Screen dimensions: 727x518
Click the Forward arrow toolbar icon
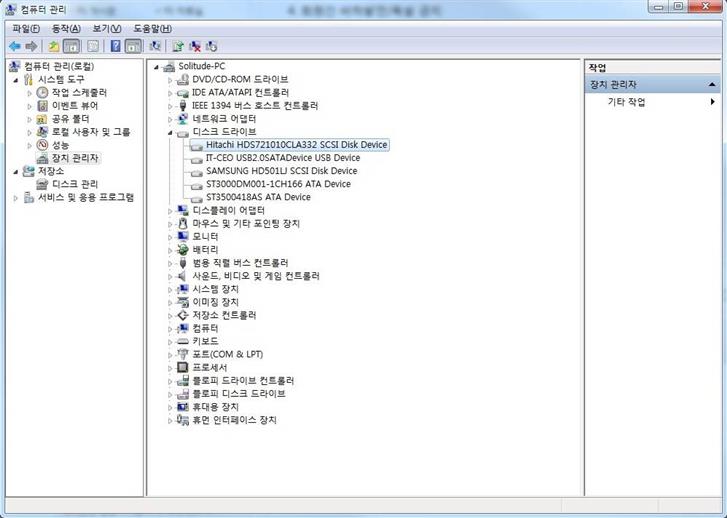click(x=33, y=46)
